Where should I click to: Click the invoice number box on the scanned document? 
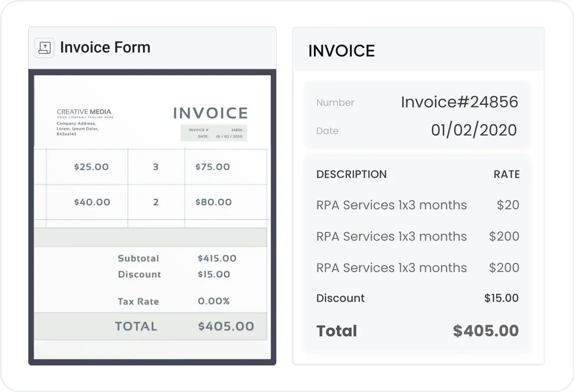pos(214,133)
